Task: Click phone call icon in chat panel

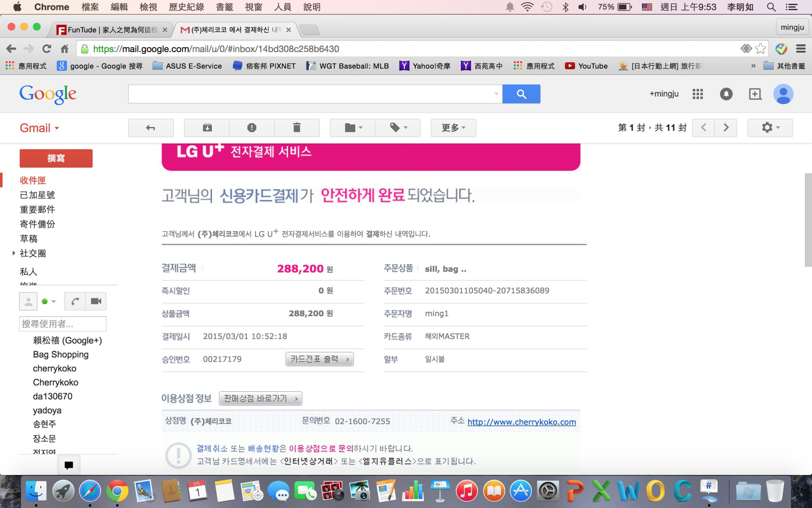Action: pos(75,301)
